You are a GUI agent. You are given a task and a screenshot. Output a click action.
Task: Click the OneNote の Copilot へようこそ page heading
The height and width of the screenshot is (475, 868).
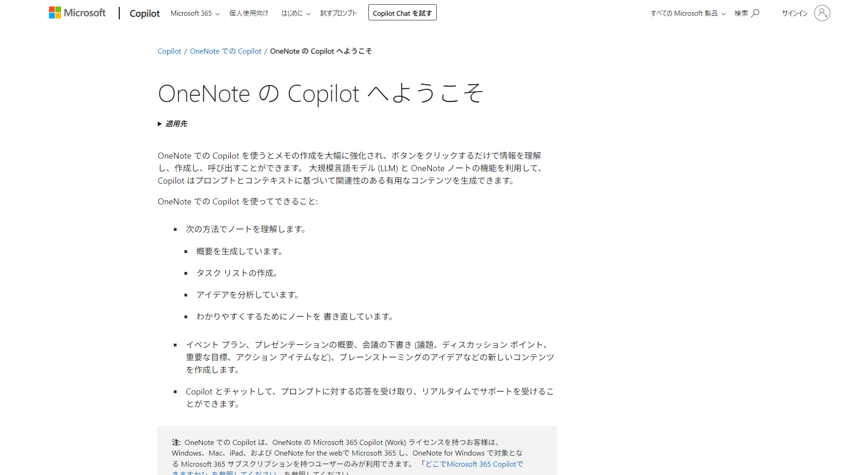pyautogui.click(x=320, y=94)
